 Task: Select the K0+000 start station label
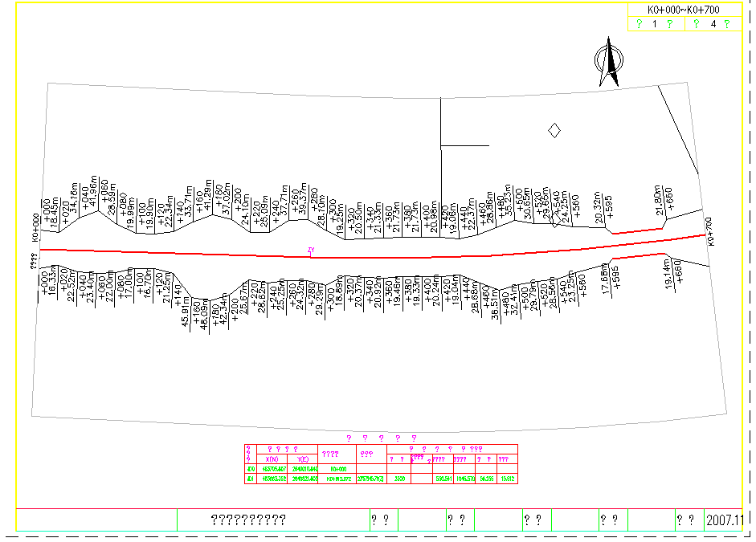tap(35, 229)
